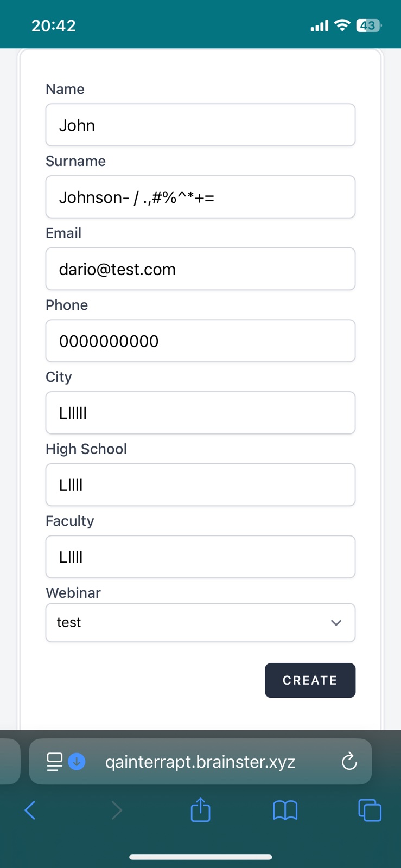Click the High School input field
This screenshot has width=401, height=868.
tap(200, 485)
